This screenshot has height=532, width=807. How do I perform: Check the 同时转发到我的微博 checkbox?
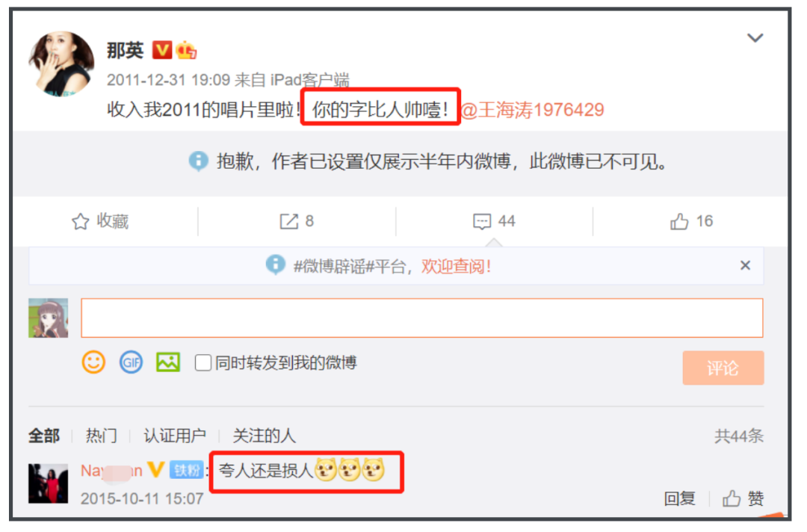(202, 362)
